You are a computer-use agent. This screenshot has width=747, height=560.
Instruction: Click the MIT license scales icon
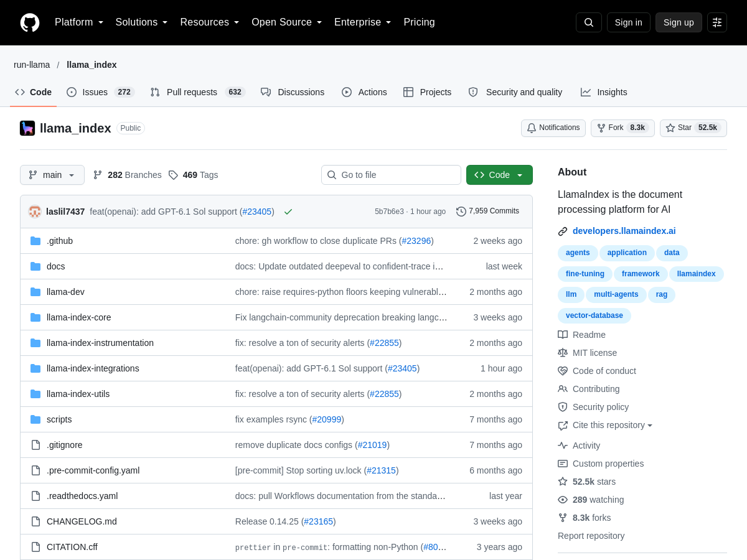[563, 353]
